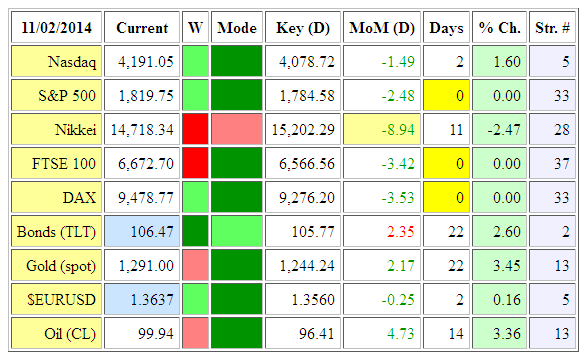
Task: Click the Oil pink W swatch
Action: 195,333
